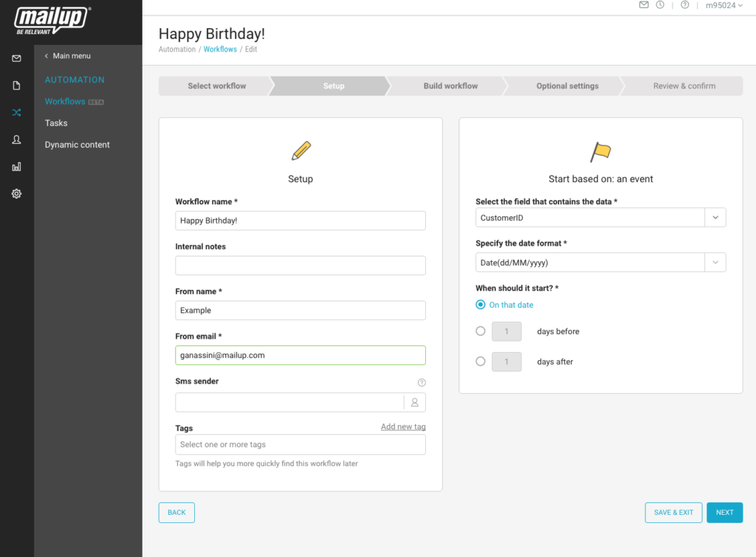Open the m95024 account menu
The height and width of the screenshot is (557, 756).
click(x=724, y=5)
